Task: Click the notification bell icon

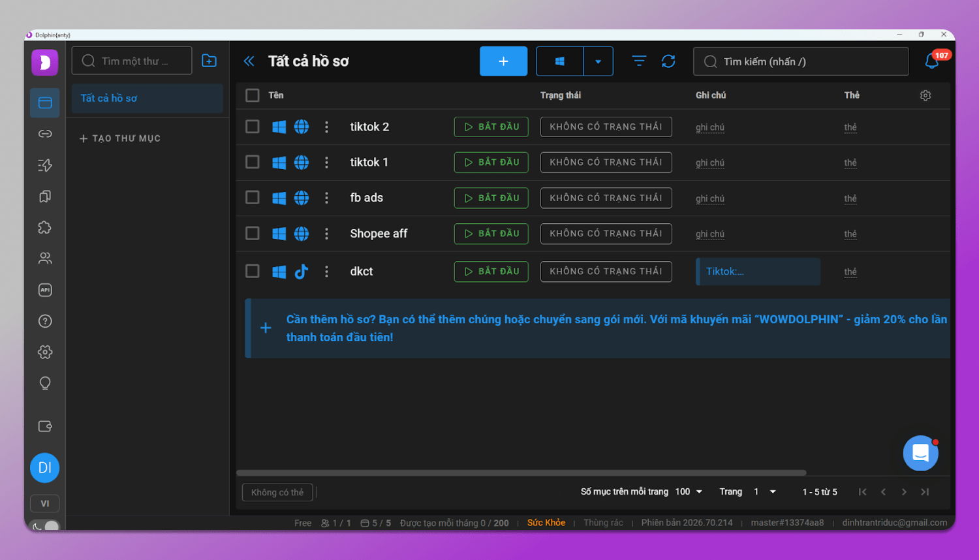Action: pyautogui.click(x=932, y=61)
